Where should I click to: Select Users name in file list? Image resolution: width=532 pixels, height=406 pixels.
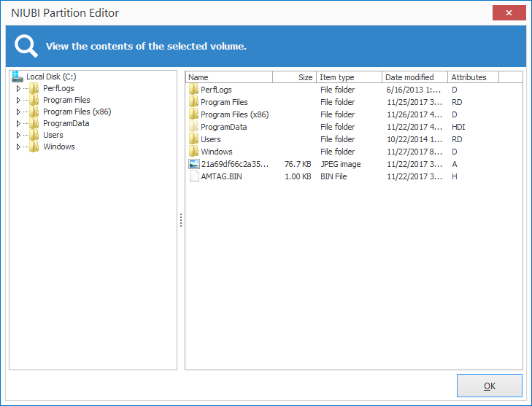pos(211,139)
